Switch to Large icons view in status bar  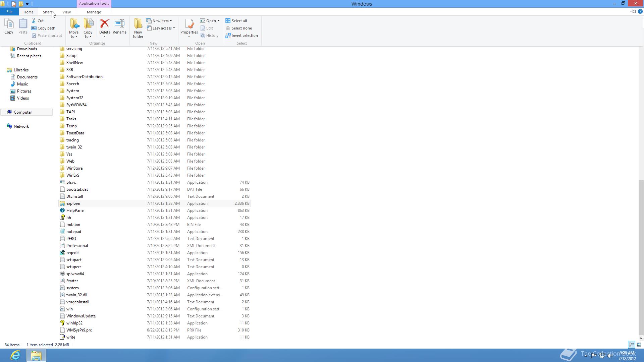(x=639, y=345)
